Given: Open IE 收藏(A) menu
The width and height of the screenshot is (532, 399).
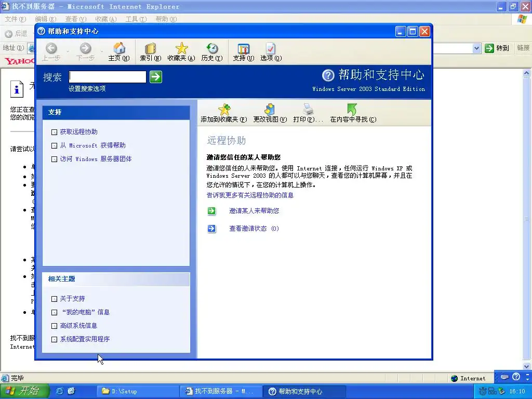Looking at the screenshot, I should click(x=106, y=19).
